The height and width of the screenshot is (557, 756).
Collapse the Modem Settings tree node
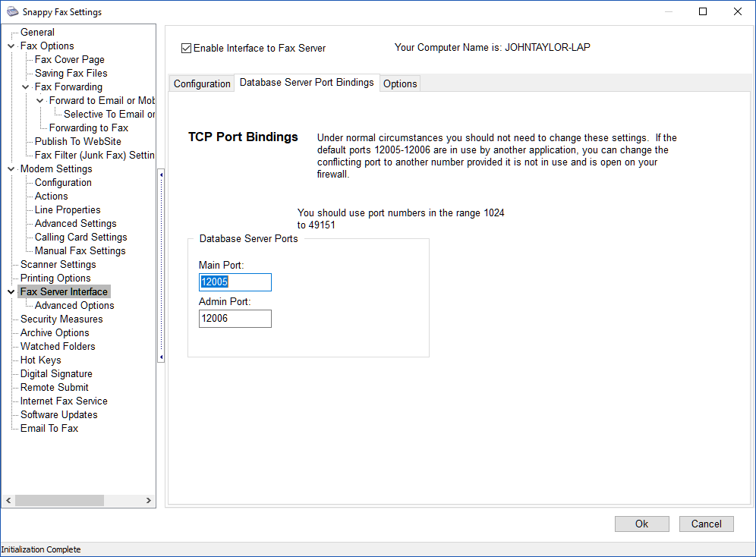[11, 169]
